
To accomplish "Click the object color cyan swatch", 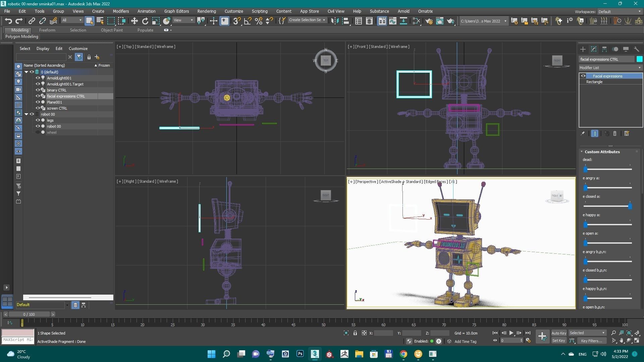I will (639, 59).
